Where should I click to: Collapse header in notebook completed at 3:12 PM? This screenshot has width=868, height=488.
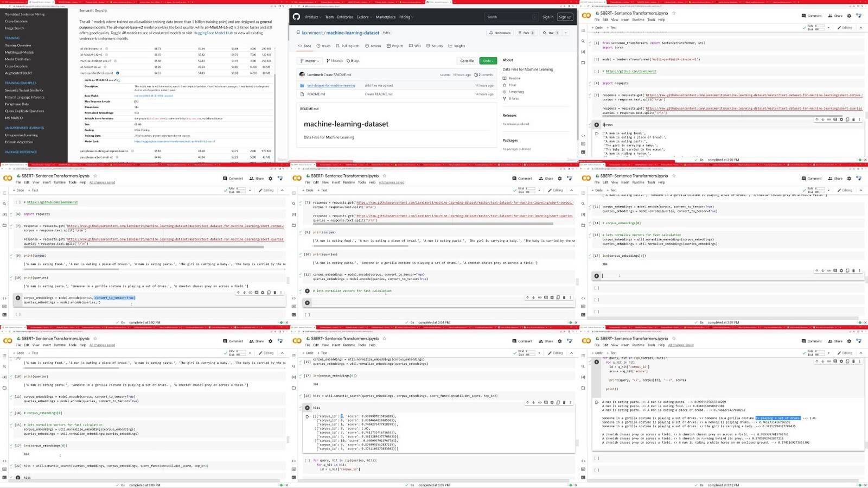(x=860, y=353)
